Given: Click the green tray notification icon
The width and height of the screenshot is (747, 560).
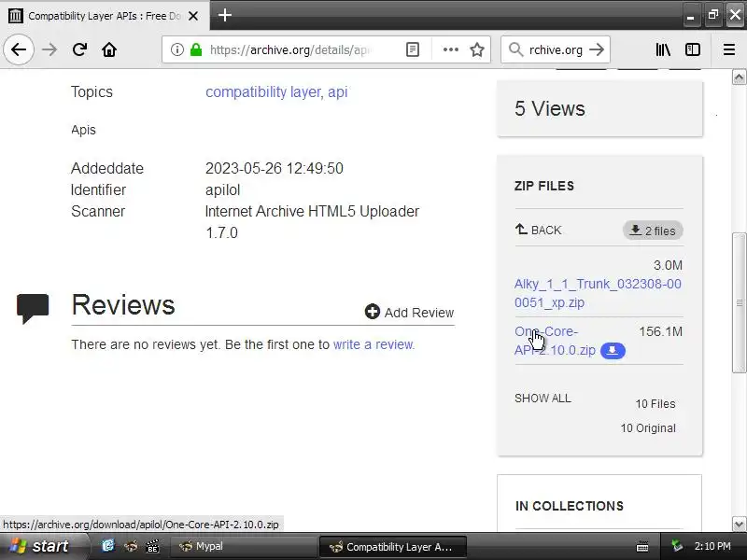Looking at the screenshot, I should tap(676, 546).
